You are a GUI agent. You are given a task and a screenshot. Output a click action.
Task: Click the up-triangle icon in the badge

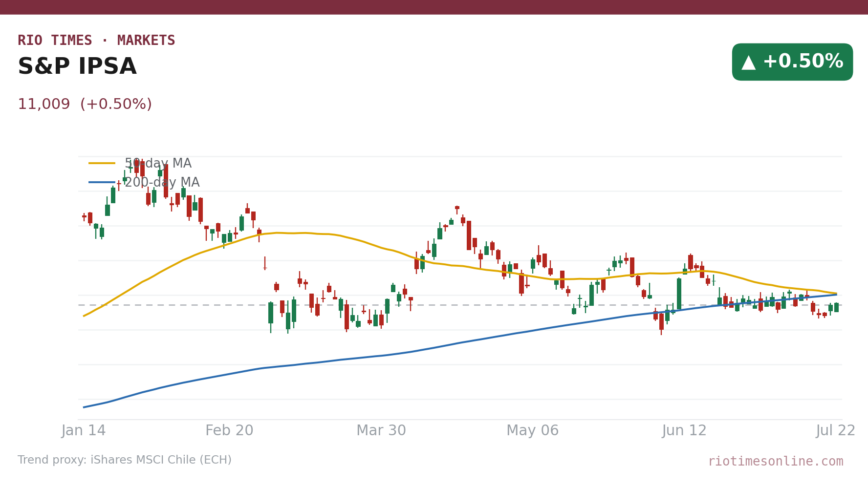click(x=748, y=62)
